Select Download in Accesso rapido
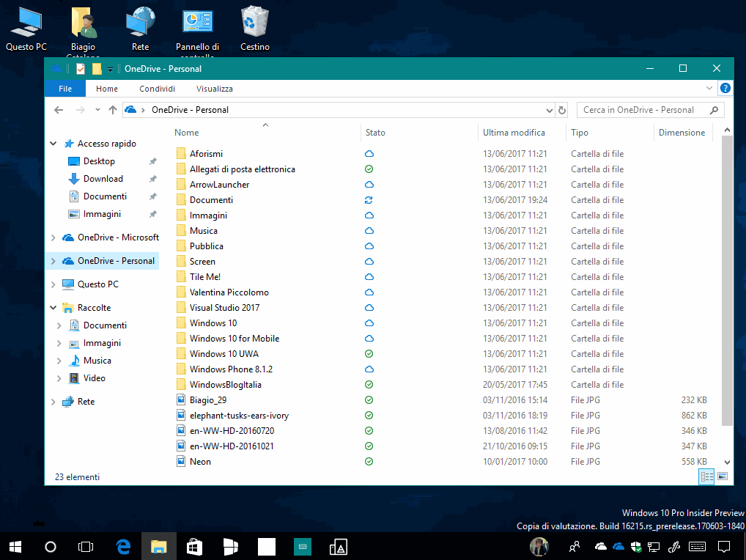The width and height of the screenshot is (746, 560). coord(103,178)
